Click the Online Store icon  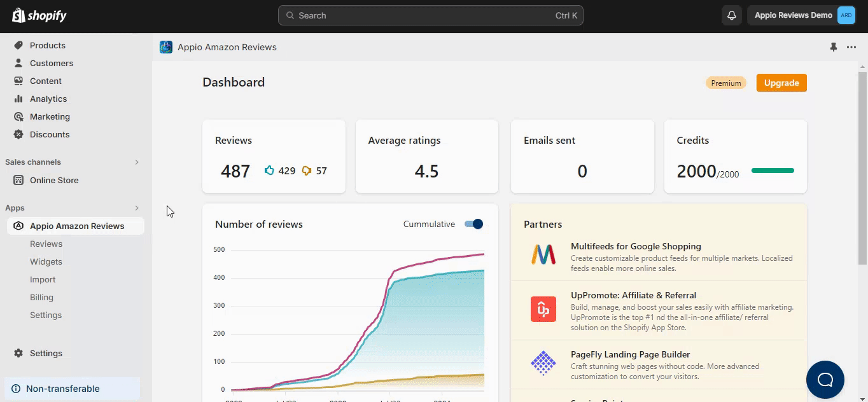pos(18,180)
